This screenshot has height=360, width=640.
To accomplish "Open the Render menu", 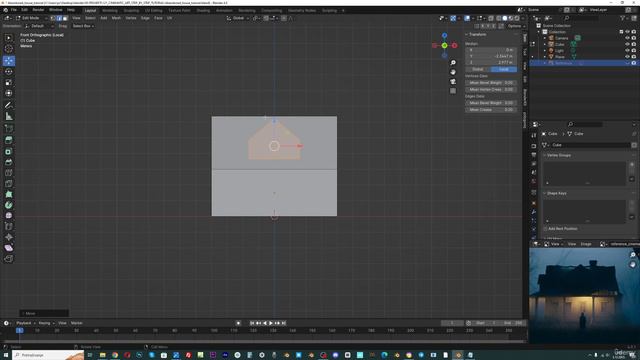I will [x=38, y=10].
